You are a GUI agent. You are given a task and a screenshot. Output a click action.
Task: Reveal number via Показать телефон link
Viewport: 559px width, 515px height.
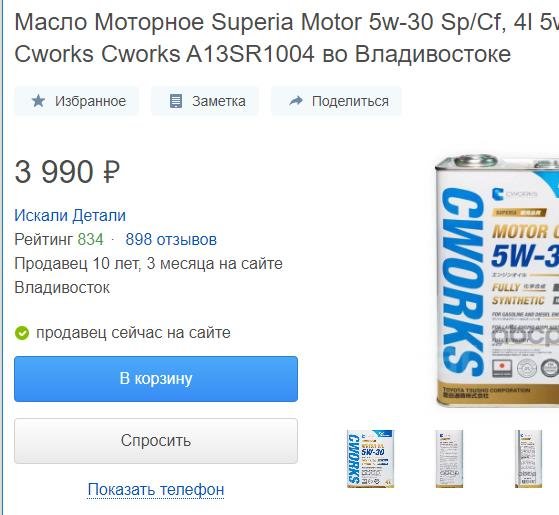(156, 489)
